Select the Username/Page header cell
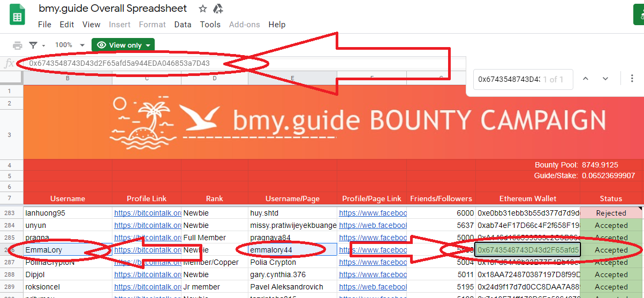This screenshot has height=298, width=644. 293,198
